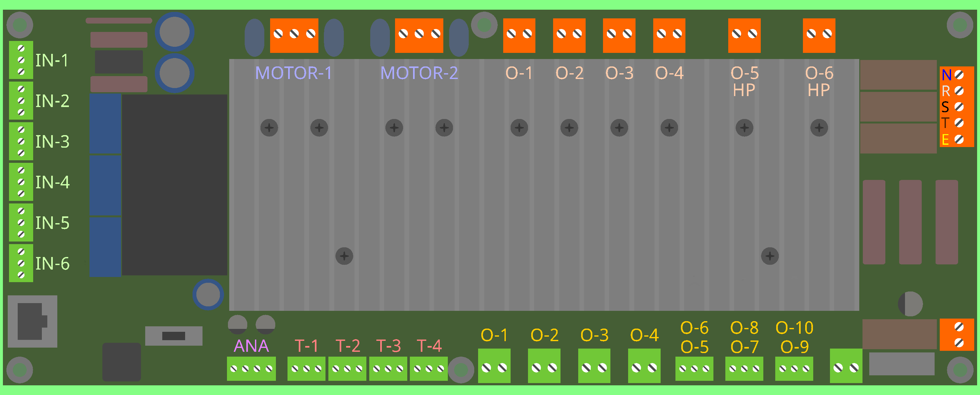Screen dimensions: 980x395
Task: Click the O-6 HP orange terminal
Action: coord(819,35)
